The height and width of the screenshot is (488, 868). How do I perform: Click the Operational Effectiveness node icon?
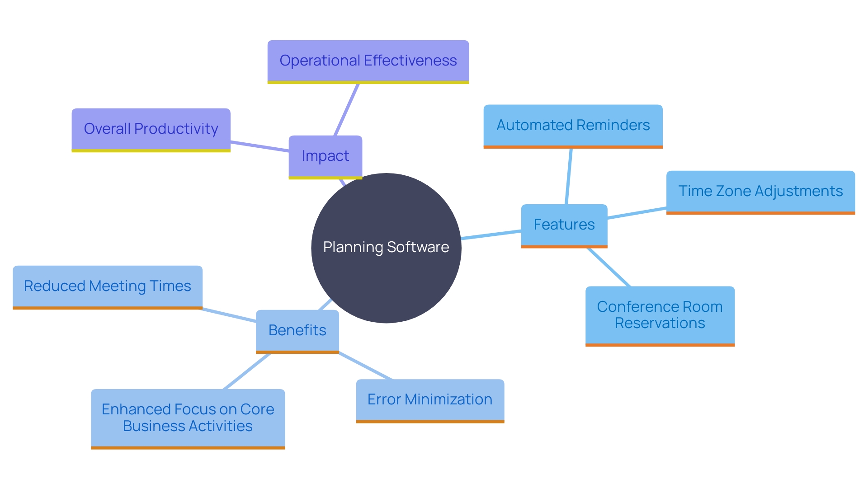[x=366, y=60]
